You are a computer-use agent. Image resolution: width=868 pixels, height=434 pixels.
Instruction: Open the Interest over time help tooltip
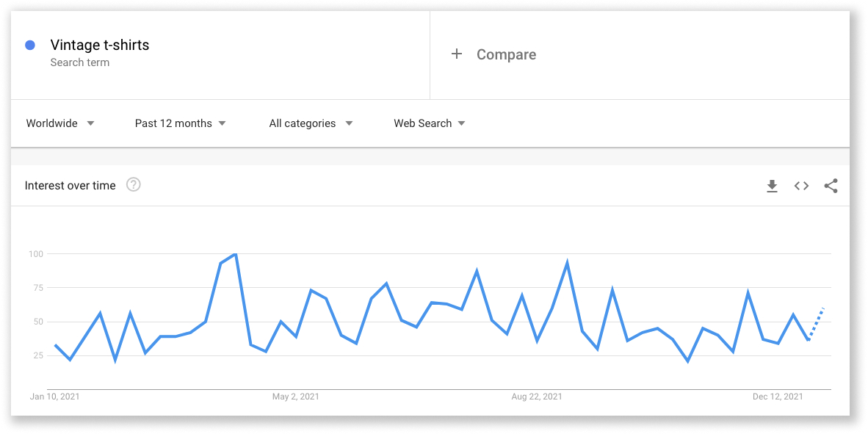(x=134, y=185)
